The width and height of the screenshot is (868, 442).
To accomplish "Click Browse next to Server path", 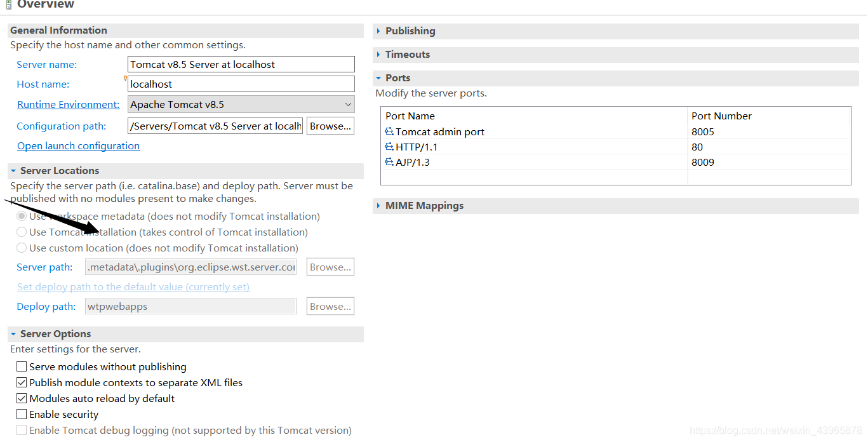I will pos(330,267).
